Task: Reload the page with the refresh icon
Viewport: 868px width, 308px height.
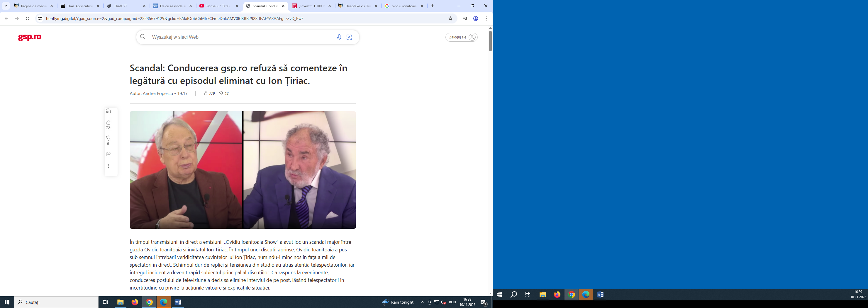Action: pos(28,18)
